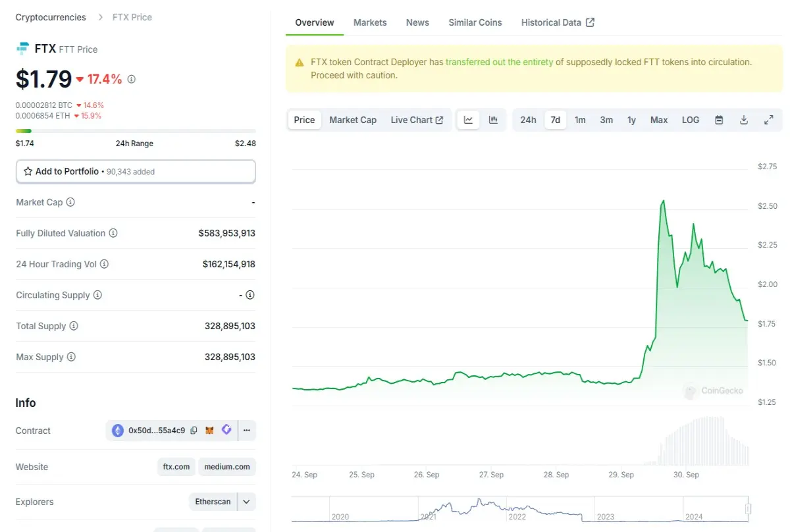The image size is (790, 532).
Task: Click the $162,154,918 trading volume value
Action: coord(228,264)
